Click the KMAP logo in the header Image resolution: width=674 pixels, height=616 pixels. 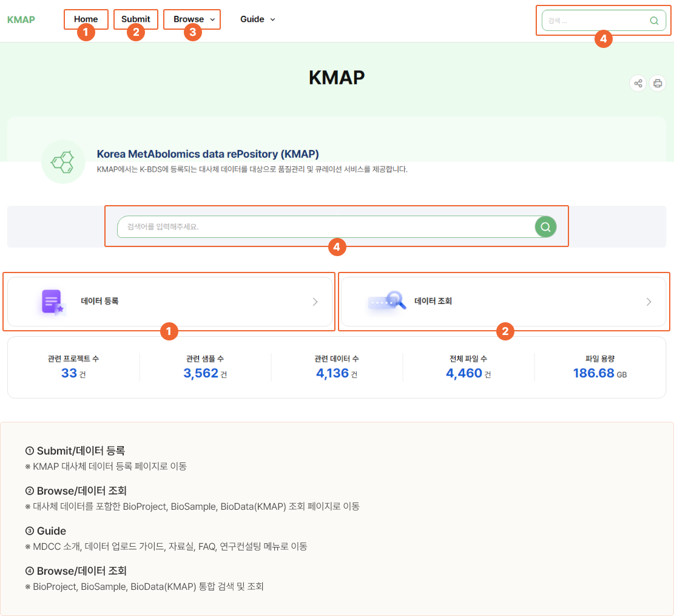click(21, 19)
